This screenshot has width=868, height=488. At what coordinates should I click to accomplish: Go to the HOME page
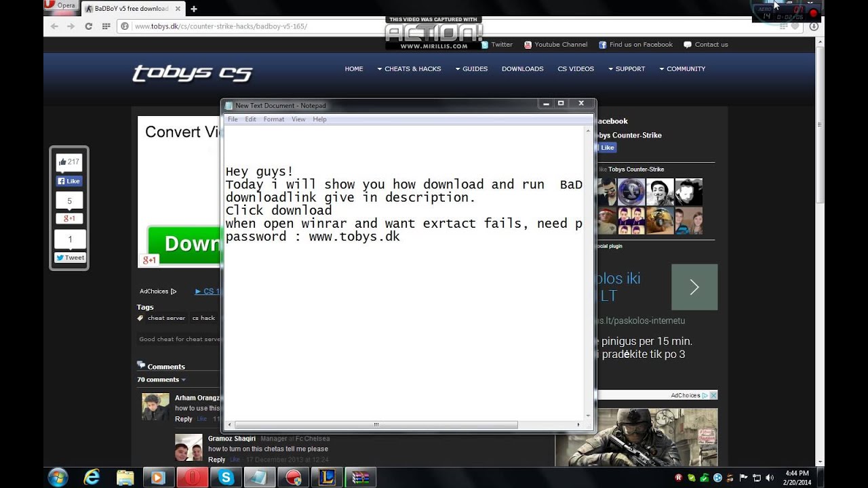pos(354,69)
